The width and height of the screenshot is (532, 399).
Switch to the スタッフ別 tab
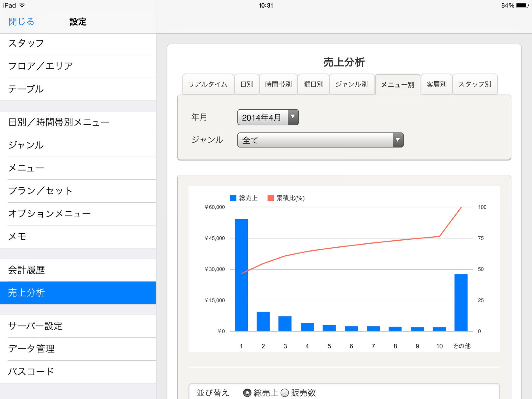475,84
